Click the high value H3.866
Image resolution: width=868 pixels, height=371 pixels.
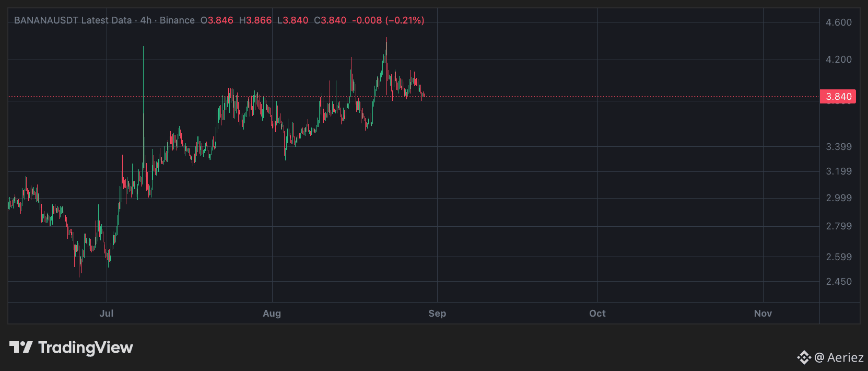[255, 20]
